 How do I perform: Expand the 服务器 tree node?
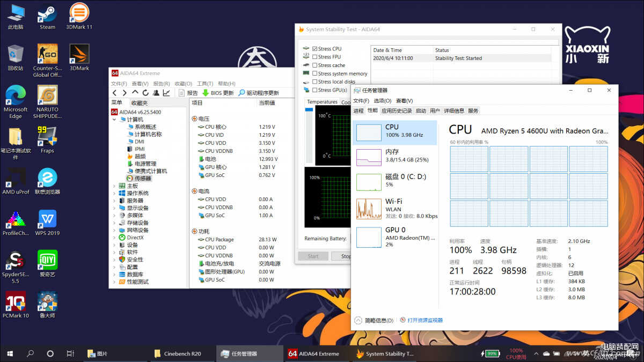pyautogui.click(x=114, y=201)
